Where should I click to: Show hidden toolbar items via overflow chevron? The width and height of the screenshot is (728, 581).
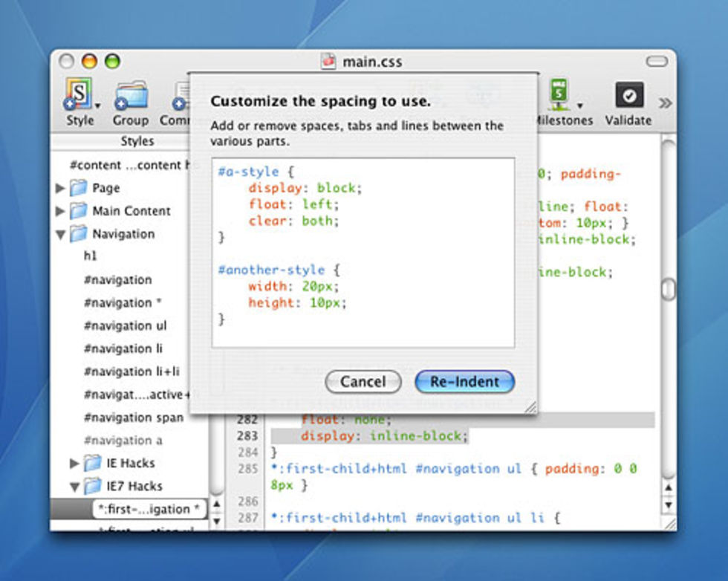[x=665, y=103]
